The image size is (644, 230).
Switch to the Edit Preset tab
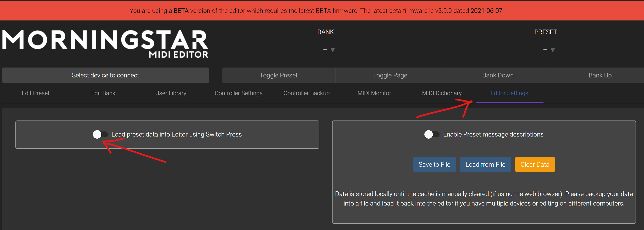[x=35, y=93]
